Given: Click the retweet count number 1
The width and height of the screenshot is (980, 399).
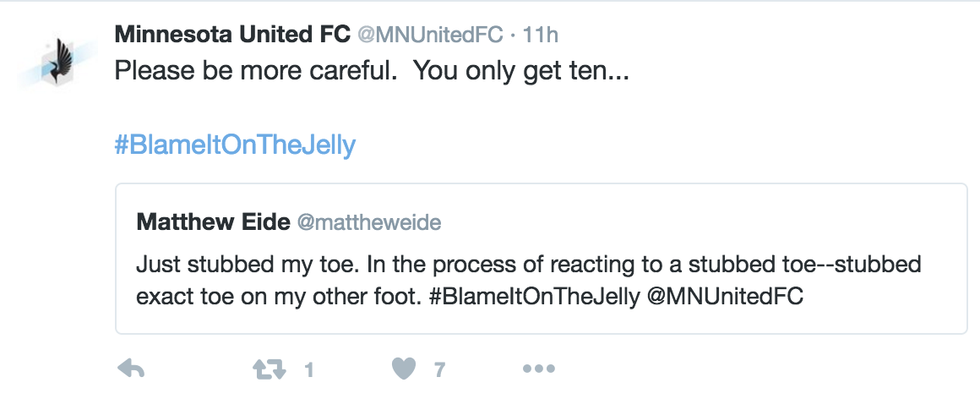Looking at the screenshot, I should [x=308, y=370].
